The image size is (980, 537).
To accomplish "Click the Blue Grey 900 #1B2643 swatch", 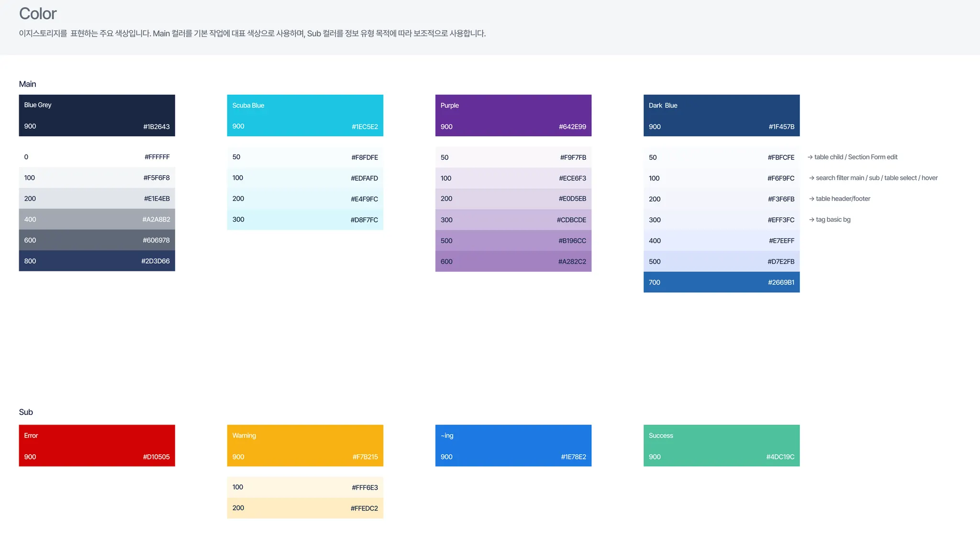I will (97, 115).
